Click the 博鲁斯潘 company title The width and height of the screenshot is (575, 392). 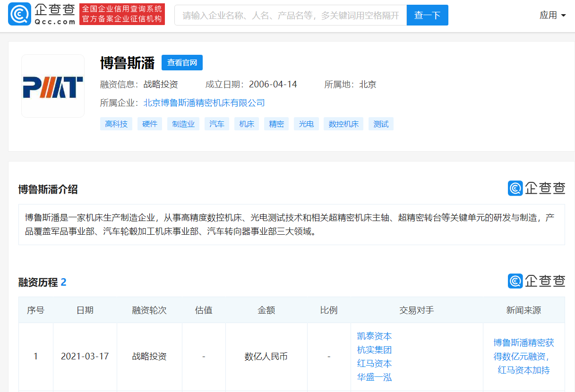click(x=128, y=63)
